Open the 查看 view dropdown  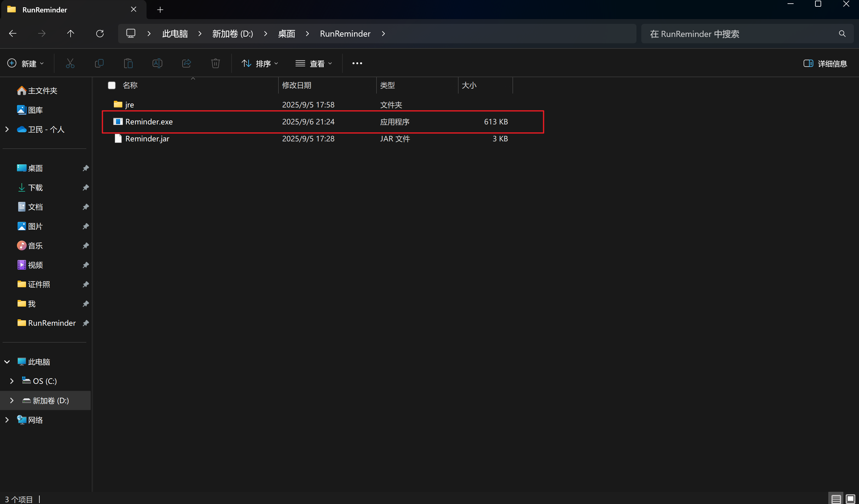(314, 64)
